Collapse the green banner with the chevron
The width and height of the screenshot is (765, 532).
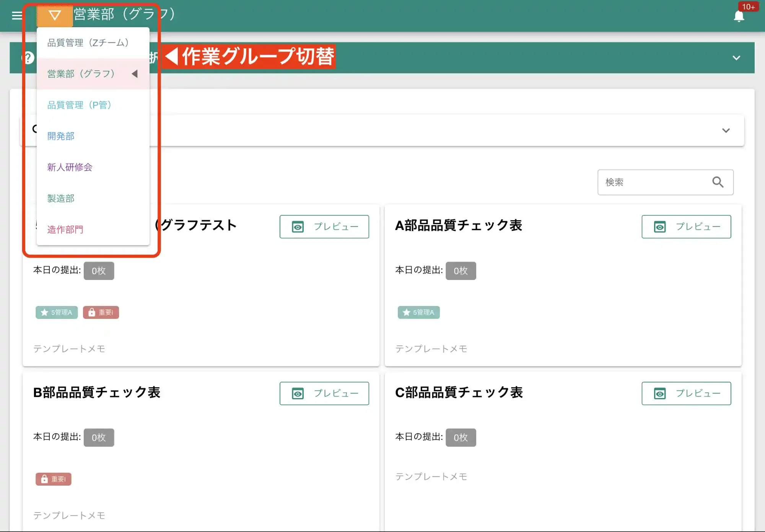736,57
